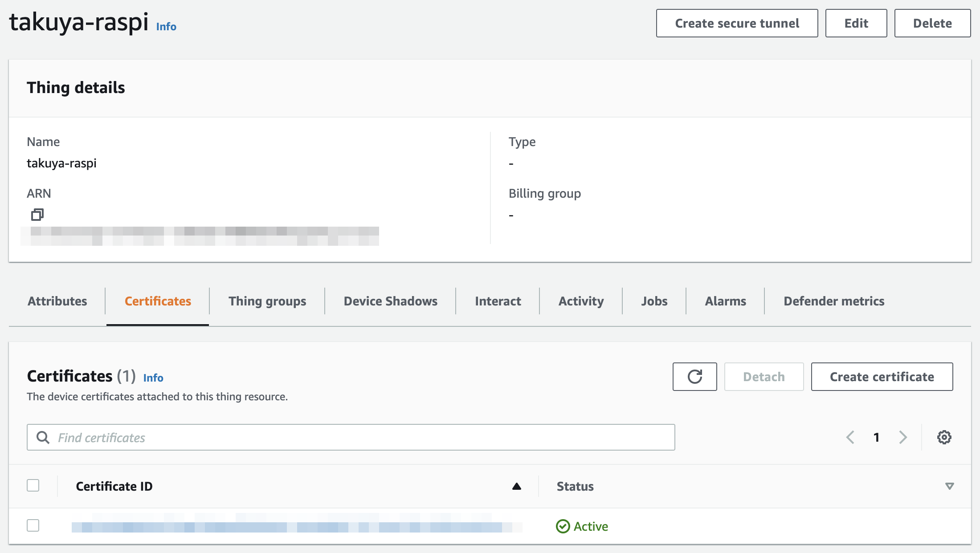Click Info next to the Certificates heading
The image size is (980, 553).
[153, 378]
